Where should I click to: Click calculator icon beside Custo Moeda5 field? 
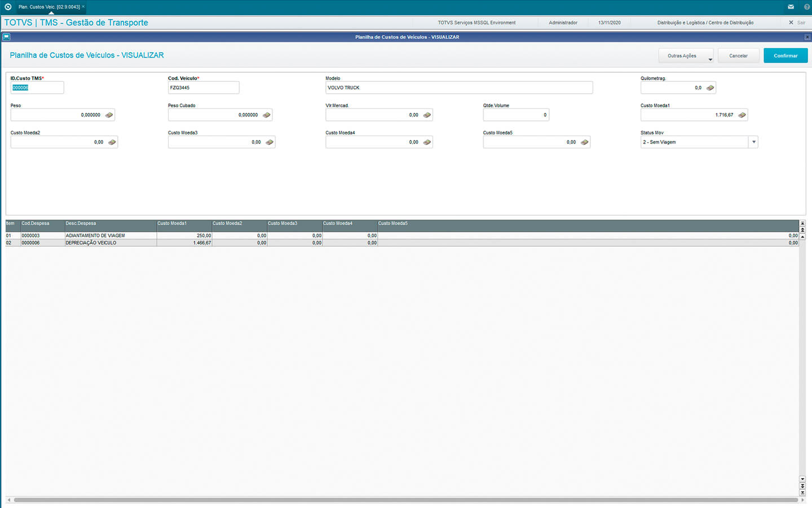click(x=584, y=142)
